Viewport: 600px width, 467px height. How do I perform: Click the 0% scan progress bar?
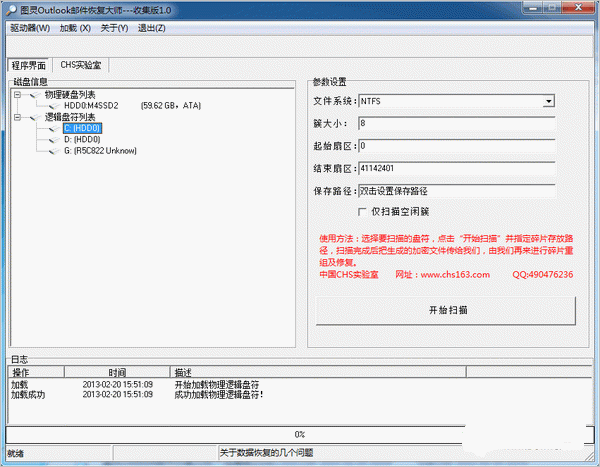click(x=300, y=434)
